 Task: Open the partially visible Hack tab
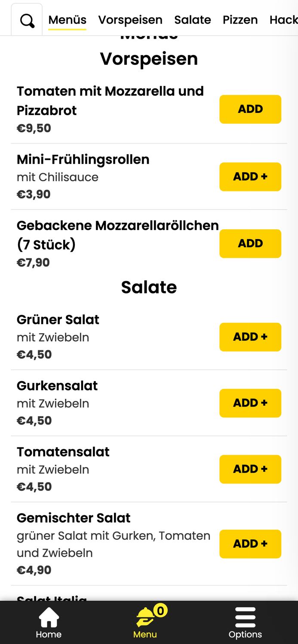coord(284,20)
